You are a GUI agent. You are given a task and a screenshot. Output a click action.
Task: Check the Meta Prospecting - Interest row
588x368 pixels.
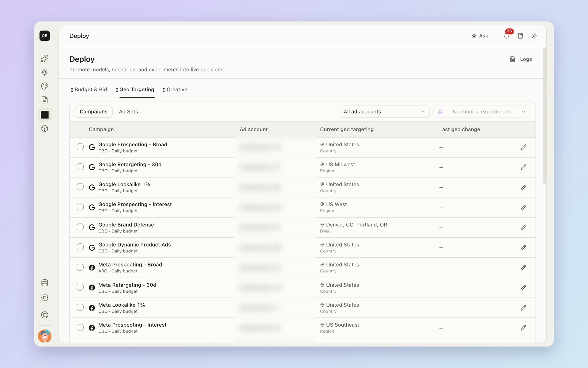pyautogui.click(x=80, y=328)
